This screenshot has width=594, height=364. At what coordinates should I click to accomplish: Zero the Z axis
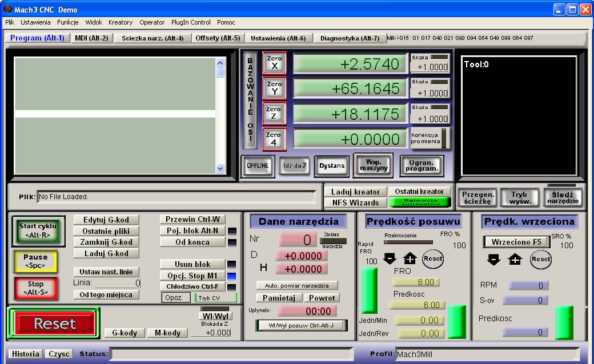pyautogui.click(x=274, y=113)
